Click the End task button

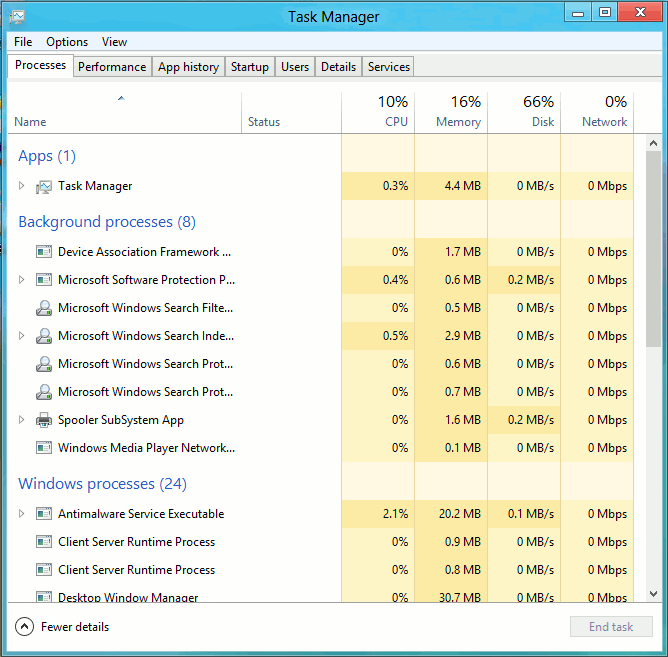tap(611, 626)
